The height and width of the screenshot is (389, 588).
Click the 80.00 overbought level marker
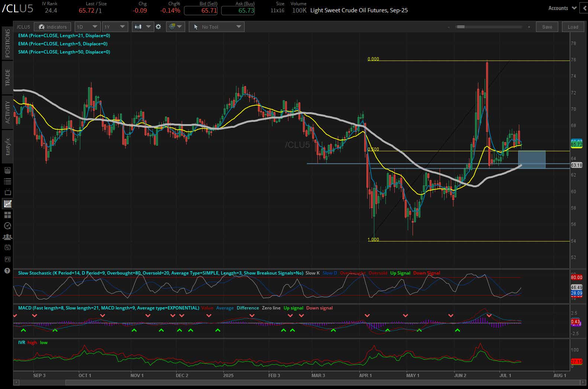[576, 277]
